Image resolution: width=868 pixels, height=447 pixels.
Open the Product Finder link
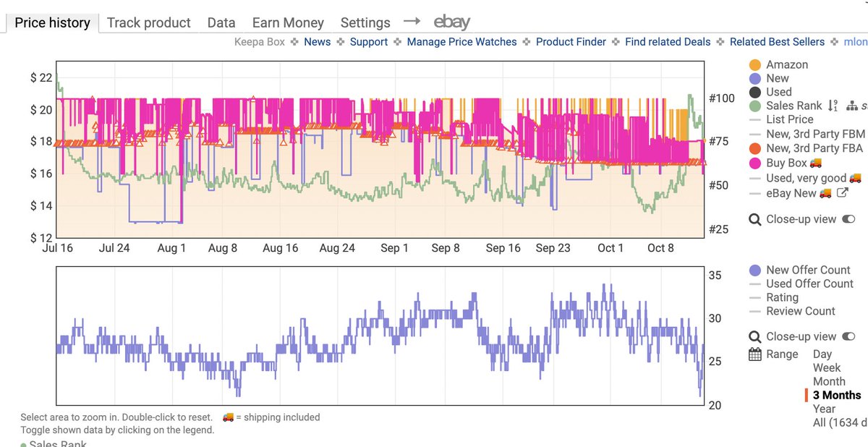(570, 41)
